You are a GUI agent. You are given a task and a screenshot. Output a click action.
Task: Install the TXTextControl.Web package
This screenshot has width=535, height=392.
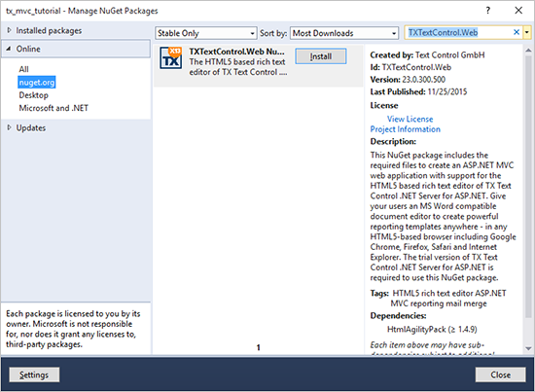[x=321, y=56]
